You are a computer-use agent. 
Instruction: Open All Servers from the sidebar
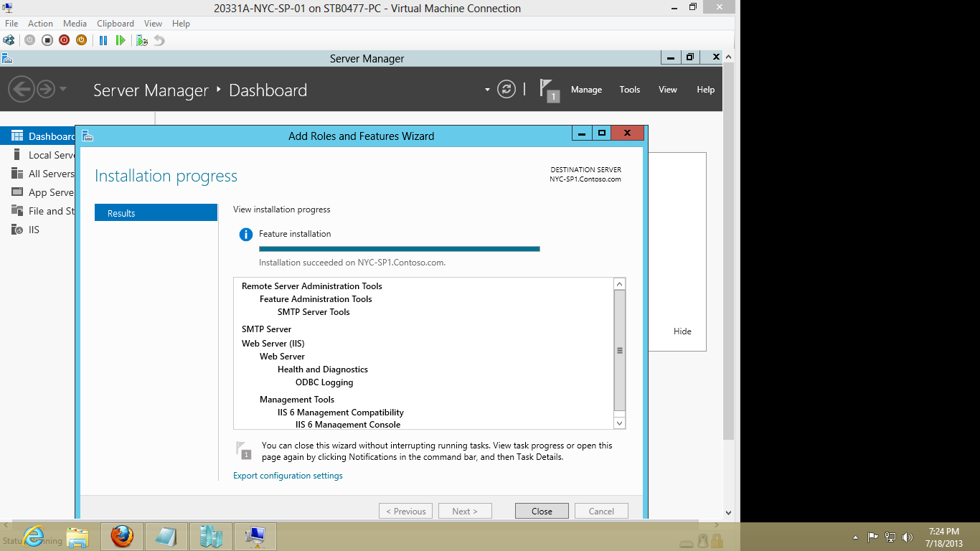(x=37, y=174)
